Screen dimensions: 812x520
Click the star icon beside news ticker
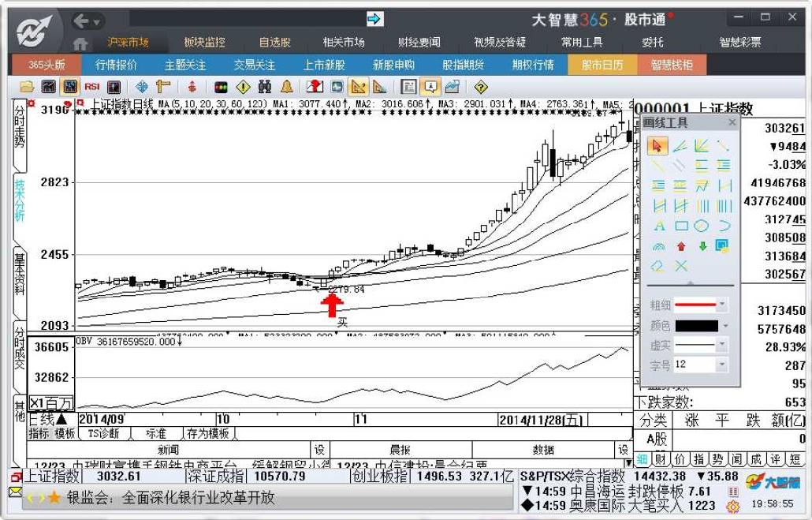pyautogui.click(x=54, y=498)
